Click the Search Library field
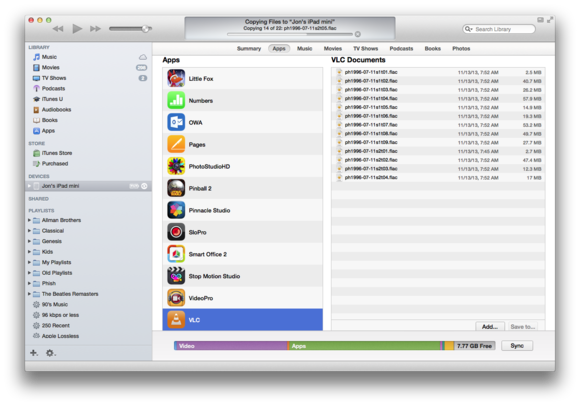The width and height of the screenshot is (580, 406). [499, 29]
